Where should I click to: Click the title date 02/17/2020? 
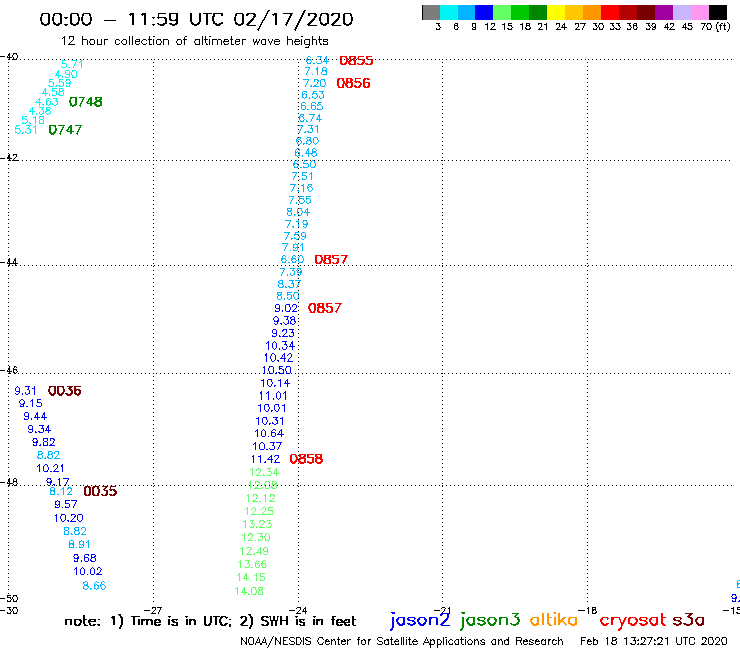point(293,20)
